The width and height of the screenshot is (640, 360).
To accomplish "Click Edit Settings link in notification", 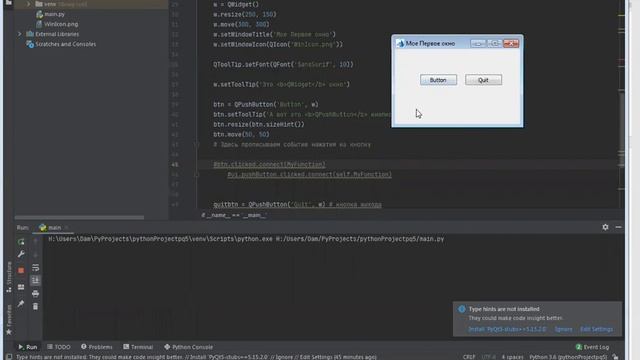I will 596,329.
